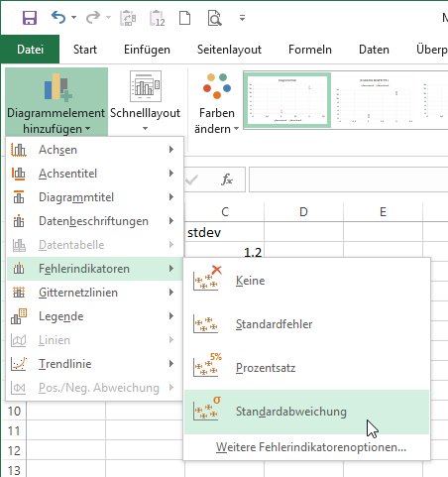Open the Undo history dropdown arrow
Image resolution: width=448 pixels, height=477 pixels.
tap(73, 18)
